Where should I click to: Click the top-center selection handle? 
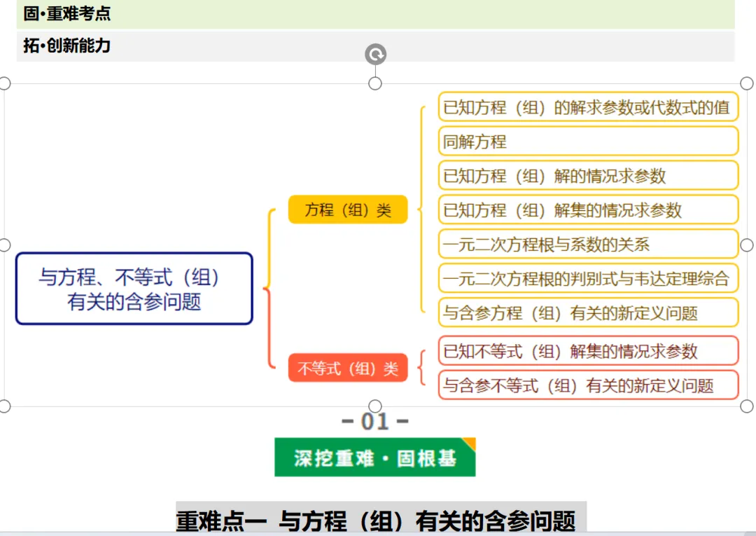coord(375,83)
